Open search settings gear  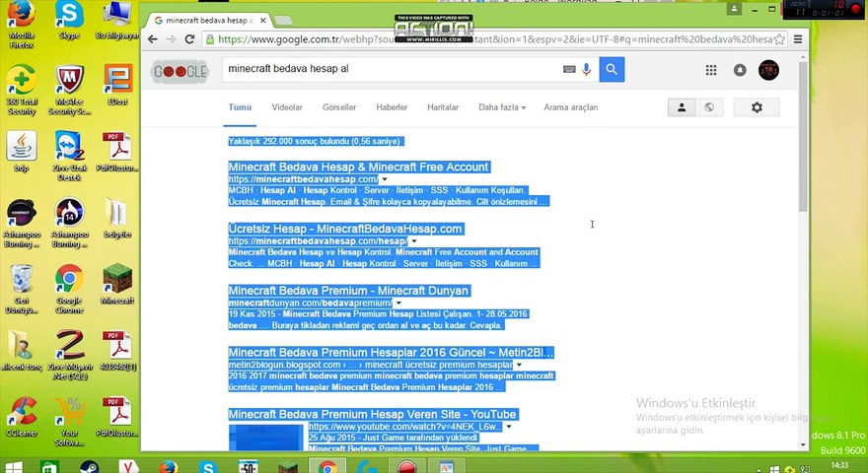757,107
